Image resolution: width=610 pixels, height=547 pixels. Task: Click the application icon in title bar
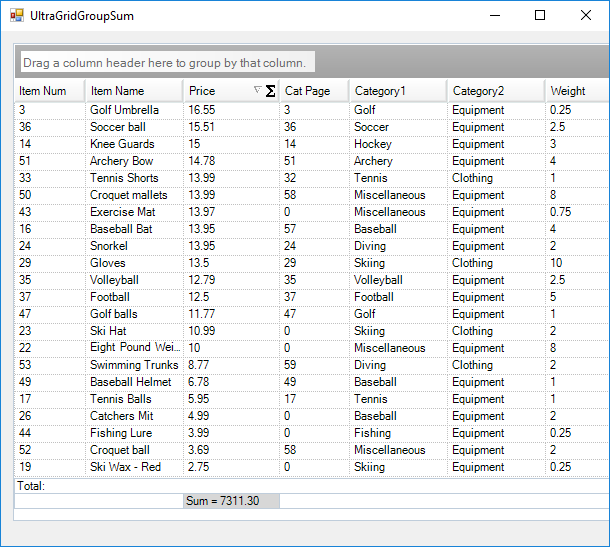(17, 16)
